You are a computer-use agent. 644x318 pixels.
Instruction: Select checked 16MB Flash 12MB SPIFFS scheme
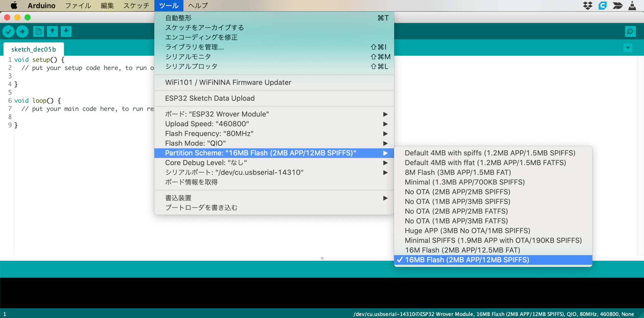pos(467,260)
